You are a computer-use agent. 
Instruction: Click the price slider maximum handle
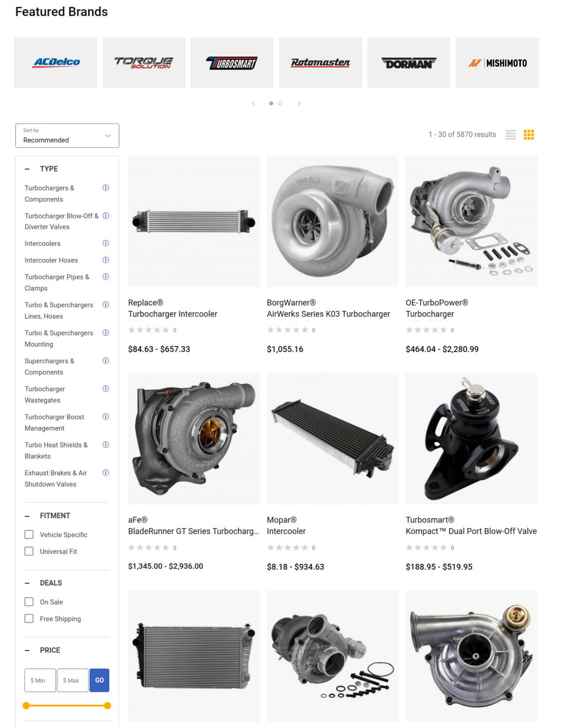107,705
